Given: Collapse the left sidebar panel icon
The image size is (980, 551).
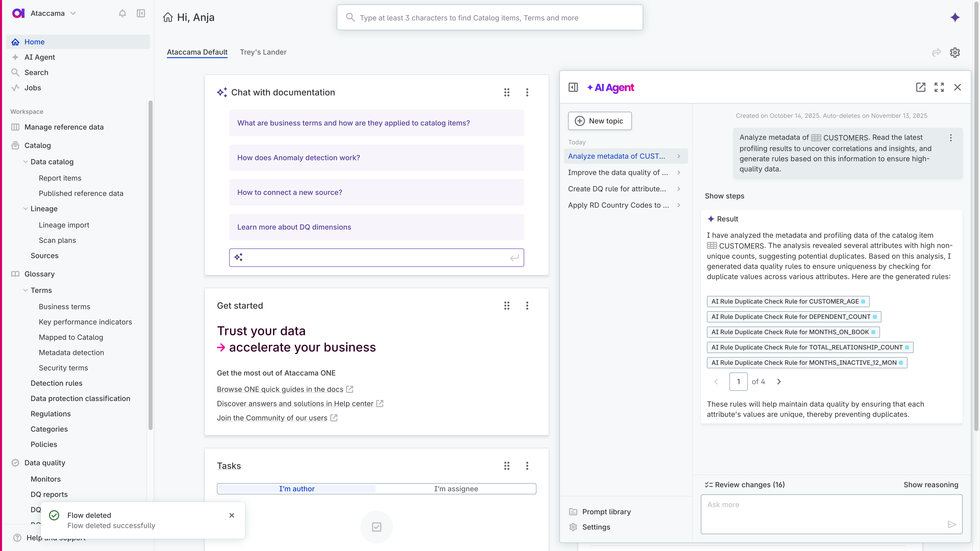Looking at the screenshot, I should 141,13.
